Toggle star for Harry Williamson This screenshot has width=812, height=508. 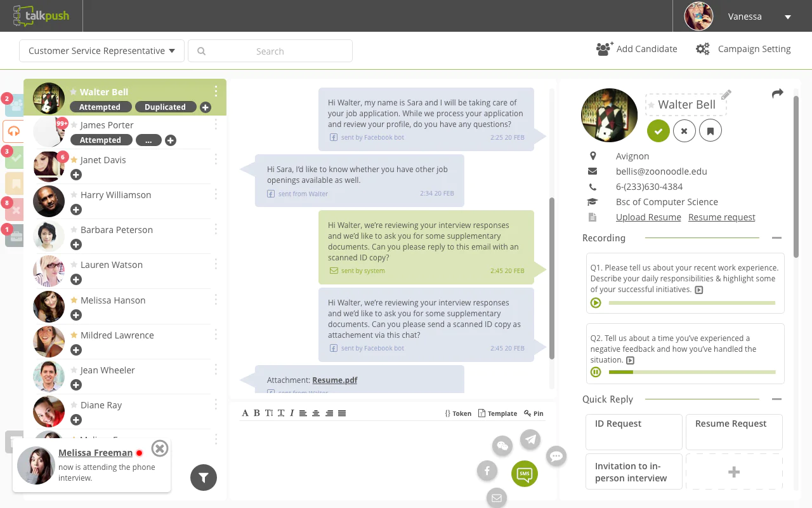[74, 195]
